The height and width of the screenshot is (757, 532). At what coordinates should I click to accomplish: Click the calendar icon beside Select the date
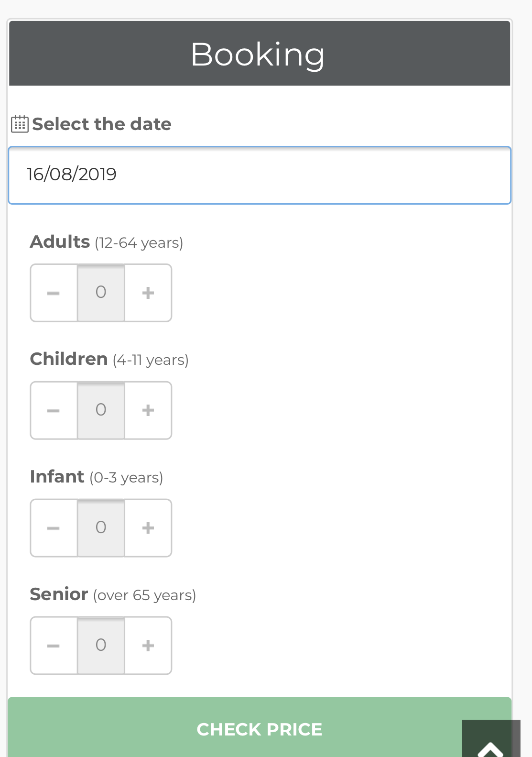tap(20, 124)
